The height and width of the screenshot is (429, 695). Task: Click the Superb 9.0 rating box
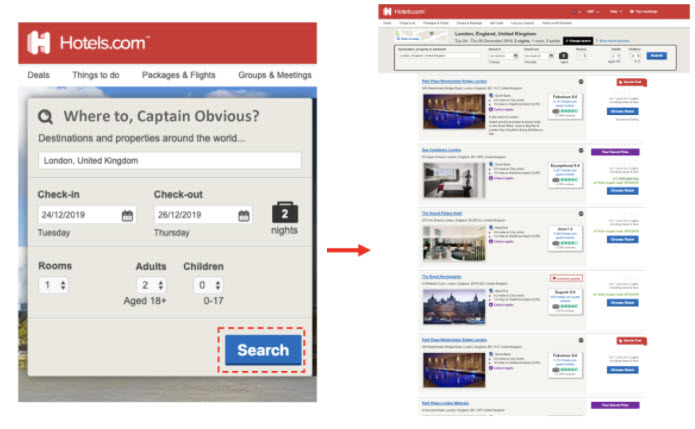[565, 301]
